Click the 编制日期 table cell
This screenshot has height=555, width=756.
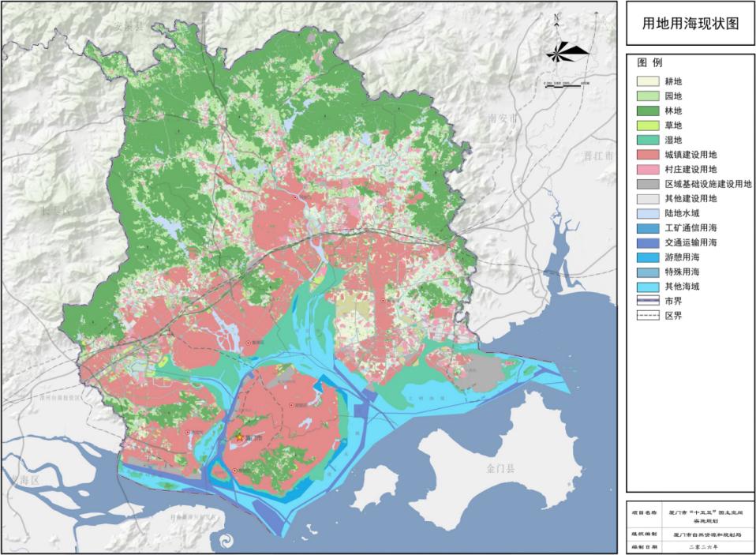coord(644,547)
